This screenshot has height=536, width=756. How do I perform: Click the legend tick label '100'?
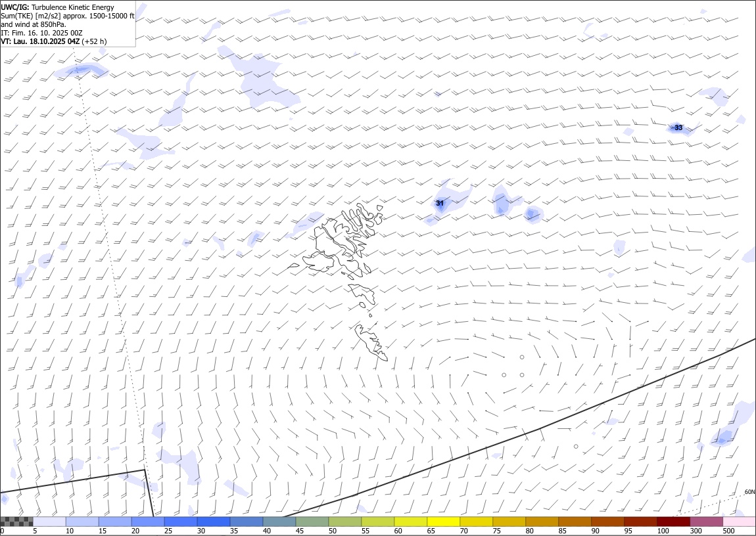(663, 531)
